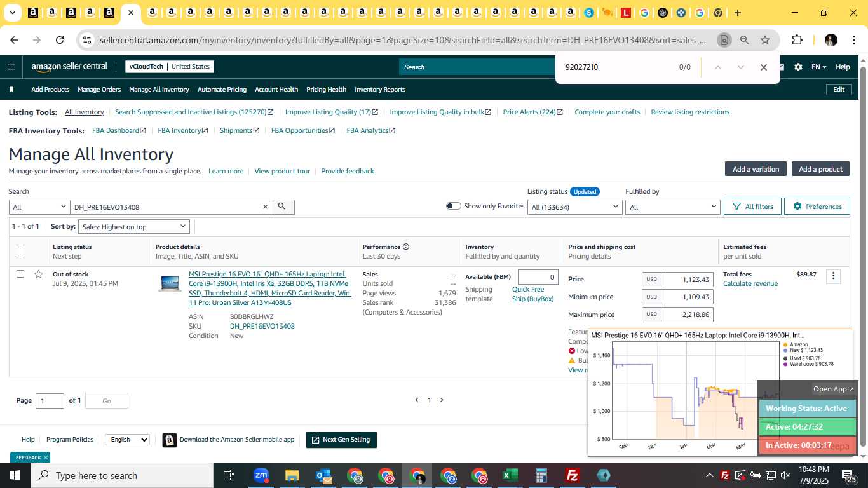Open Listing status 'All (133634)' dropdown
868x488 pixels.
pyautogui.click(x=575, y=207)
